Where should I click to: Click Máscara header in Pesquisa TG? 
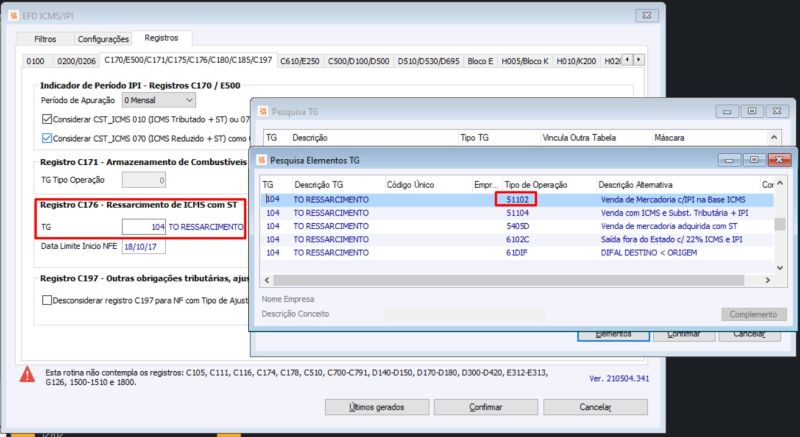pyautogui.click(x=709, y=138)
